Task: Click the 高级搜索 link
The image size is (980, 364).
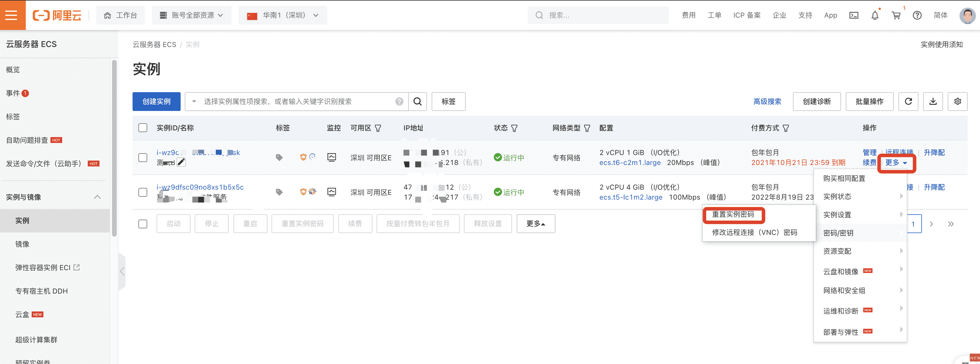Action: (767, 101)
